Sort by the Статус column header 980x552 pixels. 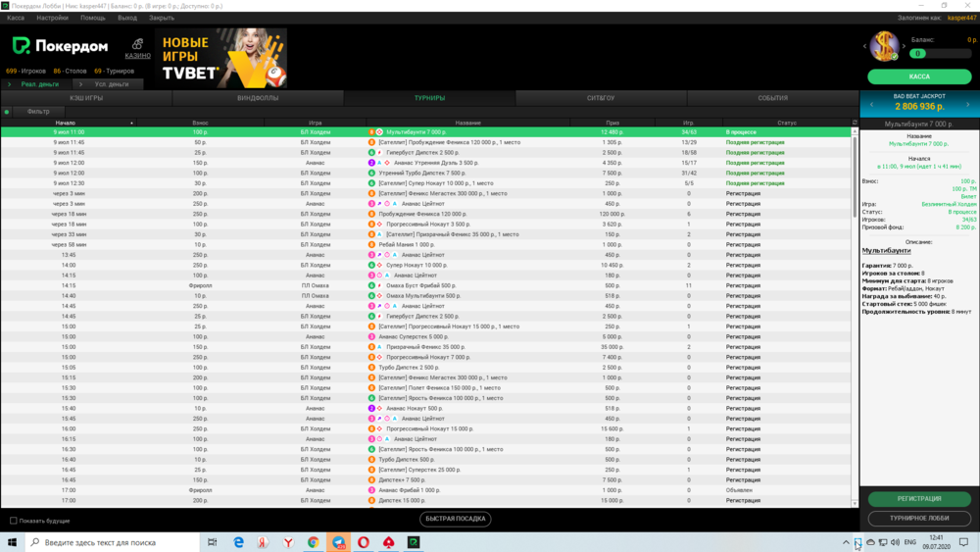pos(786,123)
